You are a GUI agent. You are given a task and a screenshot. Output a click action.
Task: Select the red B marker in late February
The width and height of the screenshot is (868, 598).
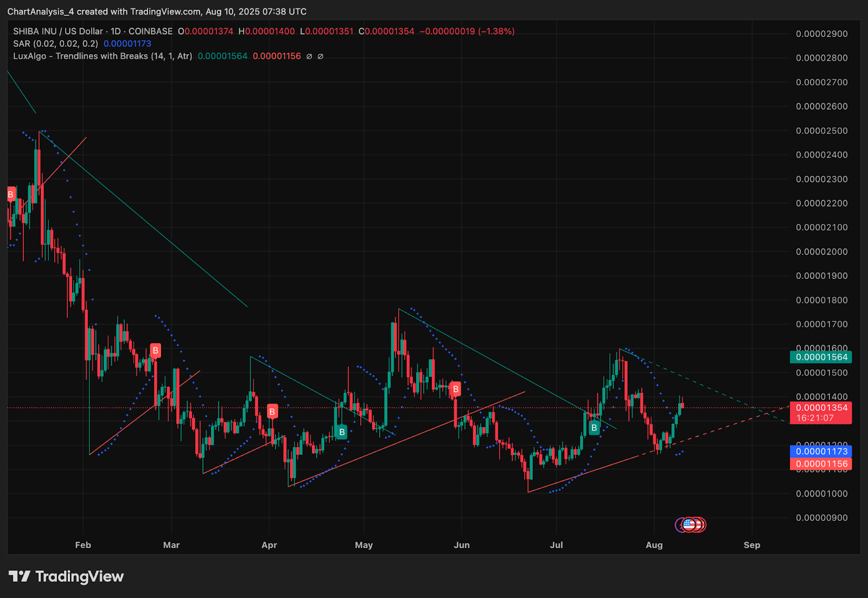point(156,351)
